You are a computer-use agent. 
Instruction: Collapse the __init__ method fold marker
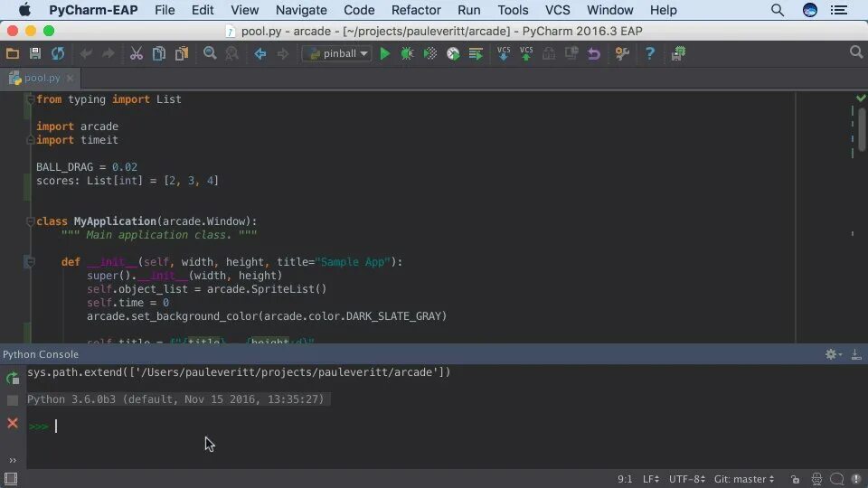[31, 262]
